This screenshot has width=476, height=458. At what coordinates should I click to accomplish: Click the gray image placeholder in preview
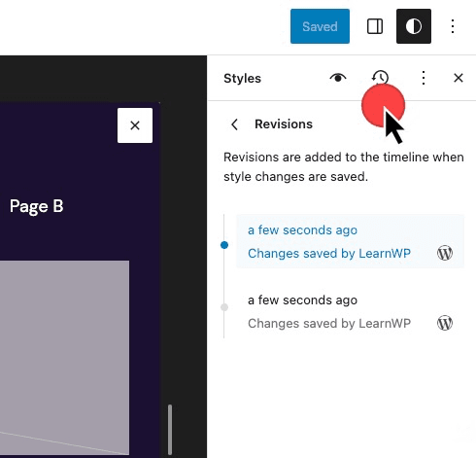(x=64, y=358)
